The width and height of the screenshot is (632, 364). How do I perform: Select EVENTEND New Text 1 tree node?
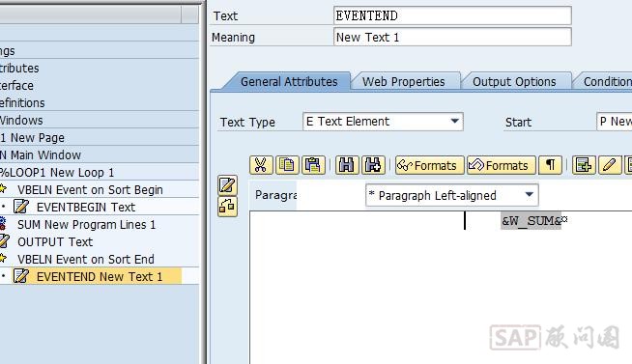(100, 277)
